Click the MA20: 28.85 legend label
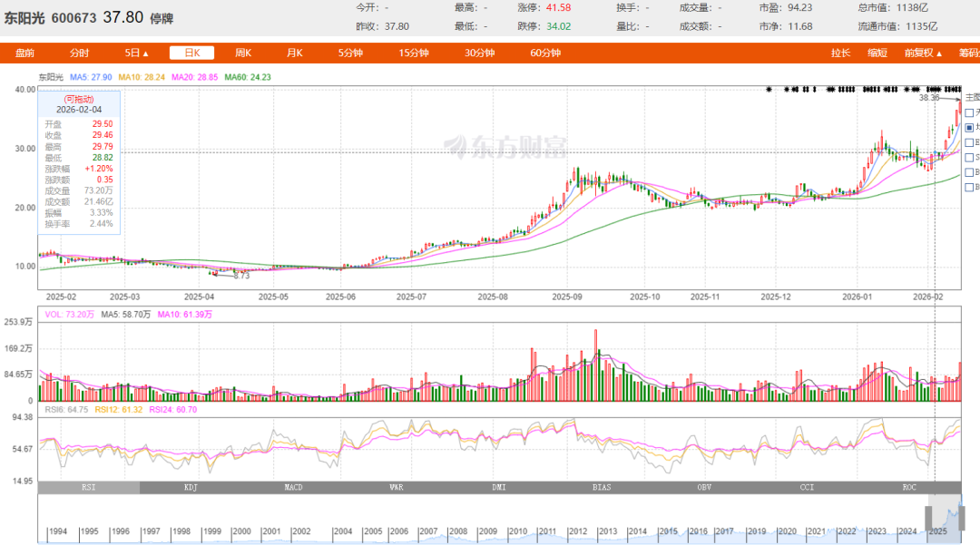The height and width of the screenshot is (545, 980). (195, 77)
